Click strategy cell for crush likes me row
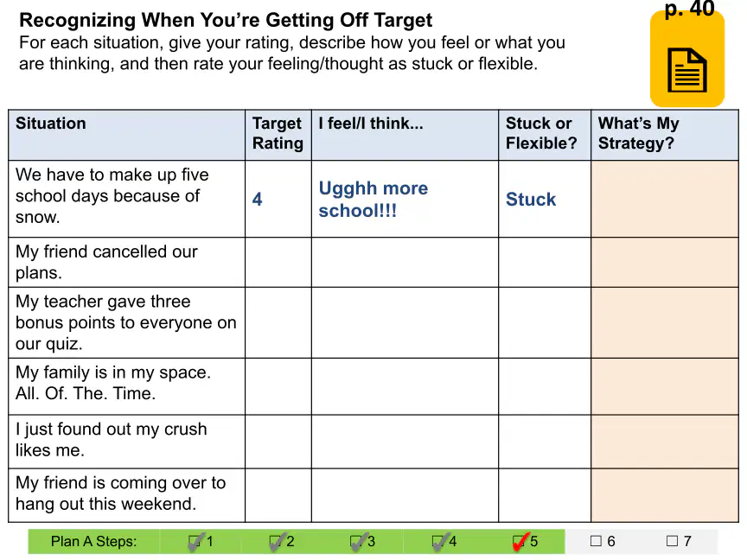The width and height of the screenshot is (747, 560). point(665,442)
